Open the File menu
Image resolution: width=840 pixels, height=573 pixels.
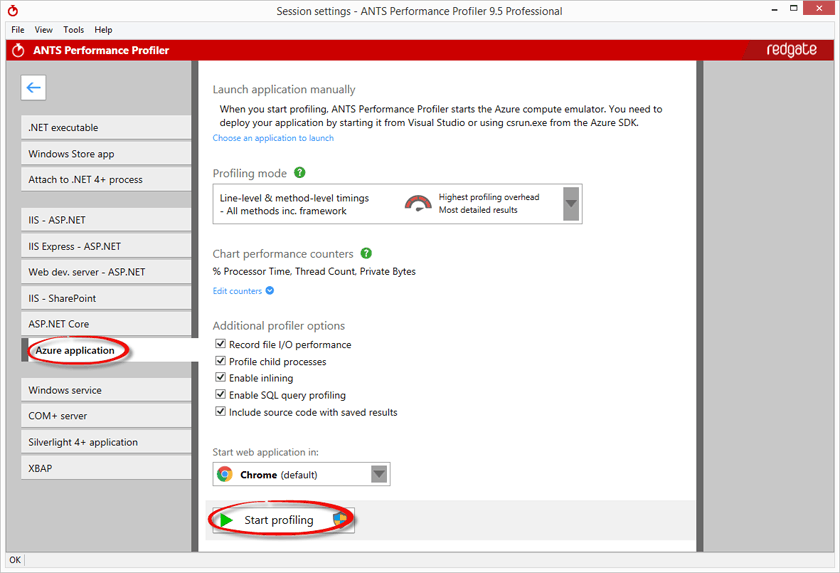point(18,30)
